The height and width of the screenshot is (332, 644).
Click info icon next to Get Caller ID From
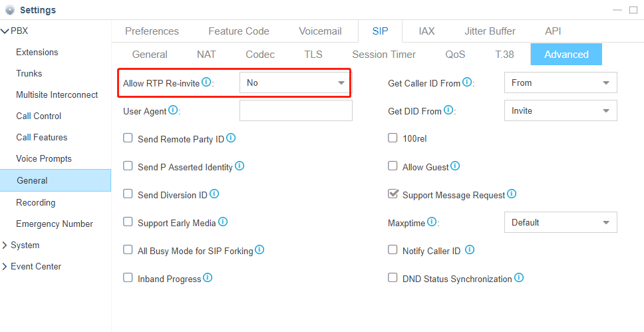click(x=467, y=83)
